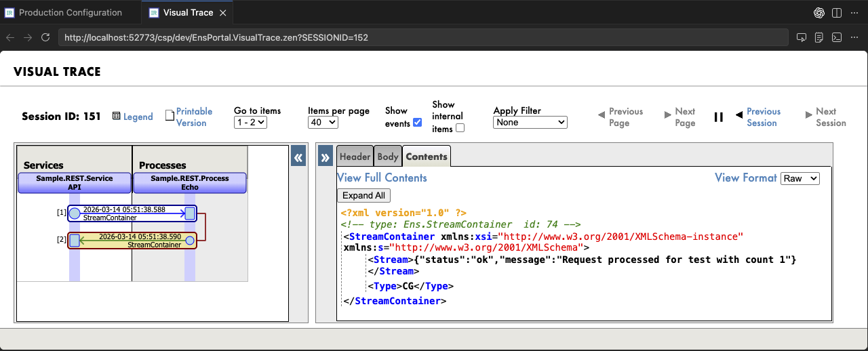
Task: Collapse the diagram pane with left double-arrow
Action: 298,157
